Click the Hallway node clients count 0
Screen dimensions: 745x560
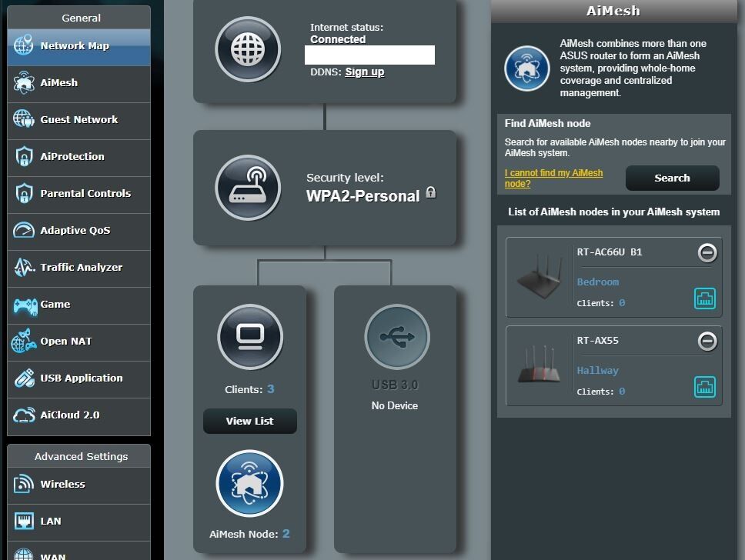(621, 392)
